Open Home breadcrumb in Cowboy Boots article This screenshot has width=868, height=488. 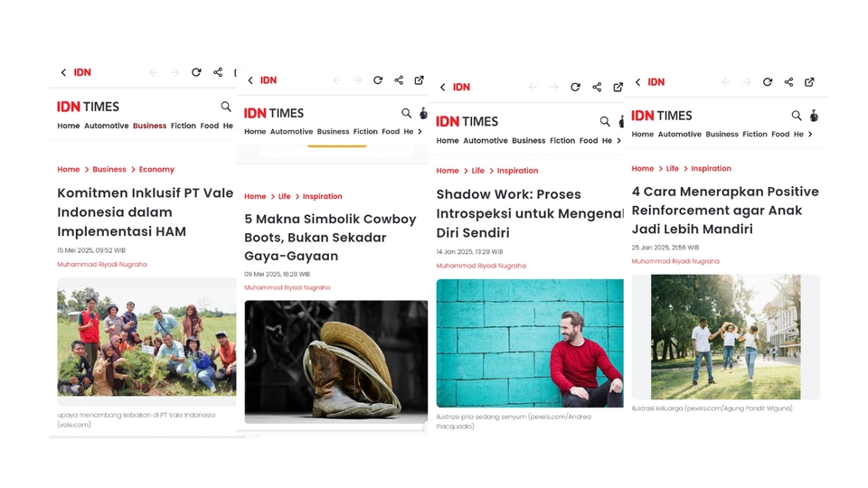click(255, 196)
